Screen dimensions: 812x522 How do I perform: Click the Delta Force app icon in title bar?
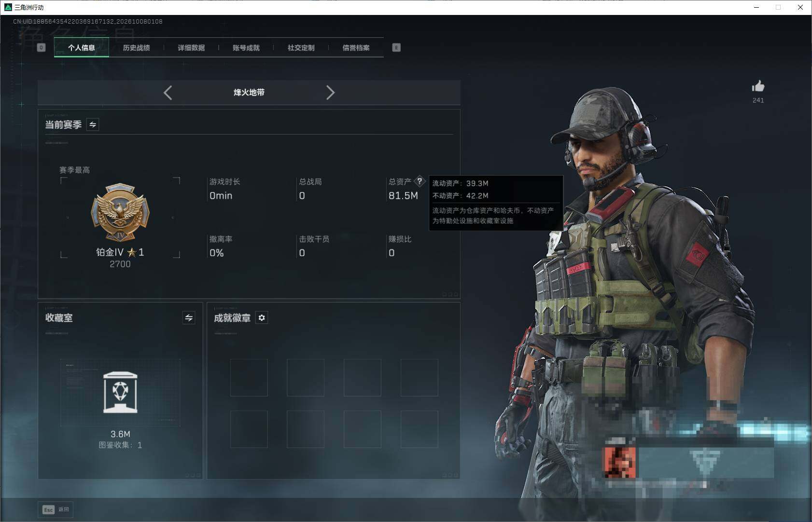pyautogui.click(x=8, y=7)
